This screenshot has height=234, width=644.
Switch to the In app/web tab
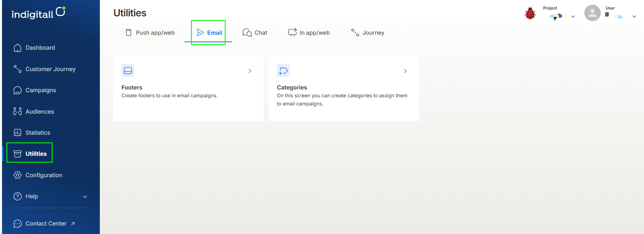tap(309, 33)
